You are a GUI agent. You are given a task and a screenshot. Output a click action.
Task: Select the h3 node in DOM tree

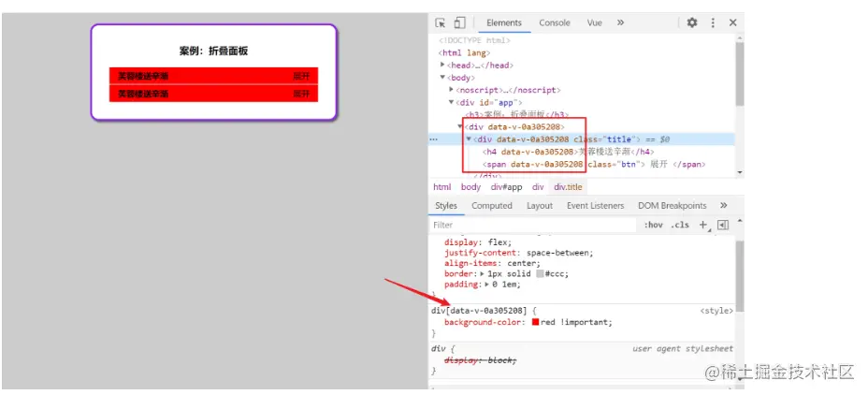(x=516, y=115)
